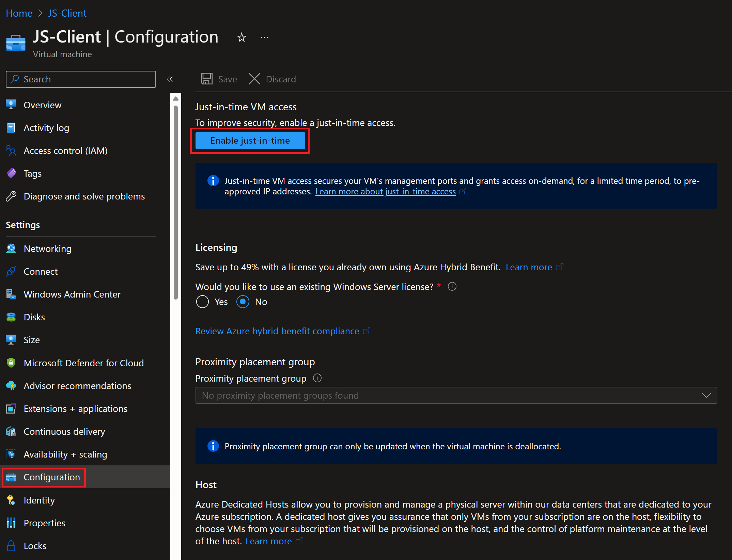
Task: Favorite this page with the star icon
Action: coord(242,37)
